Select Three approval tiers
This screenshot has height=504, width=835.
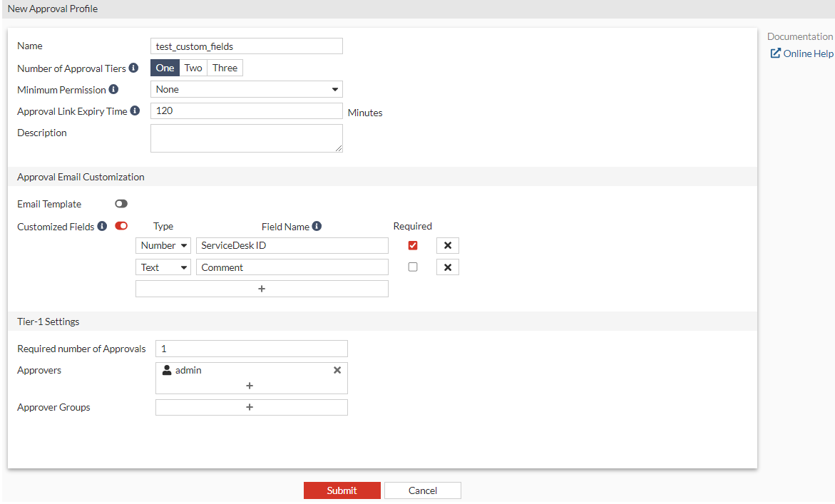click(225, 68)
